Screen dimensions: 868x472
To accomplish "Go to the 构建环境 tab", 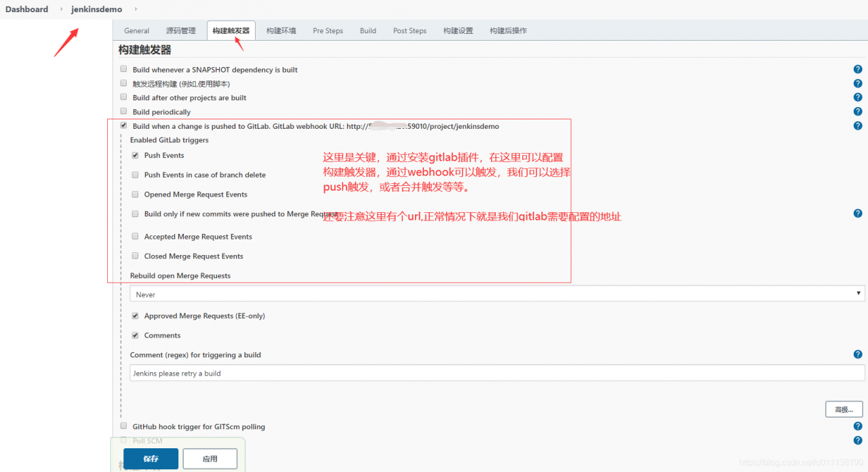I will coord(281,31).
